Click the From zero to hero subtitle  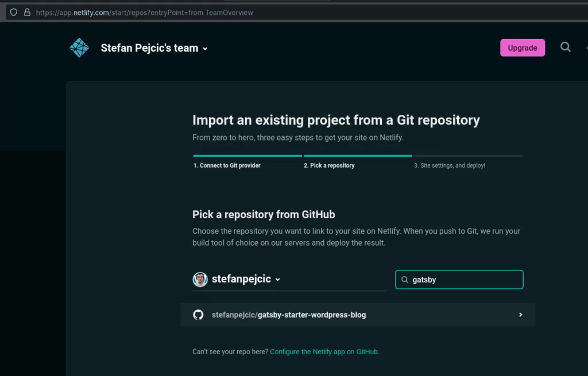(298, 138)
